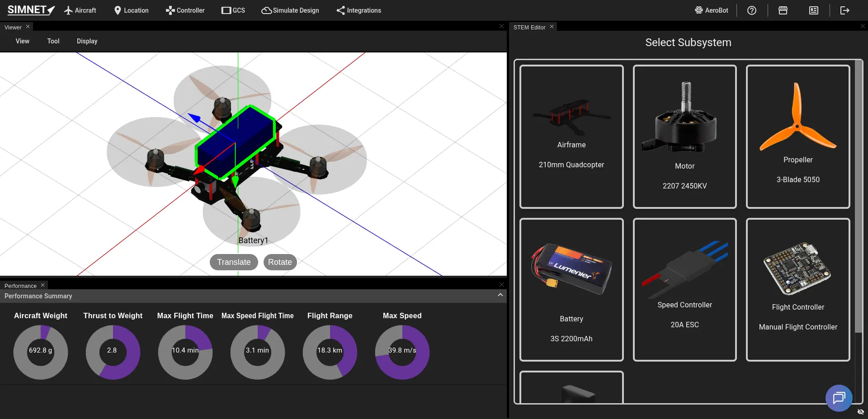Screen dimensions: 868x419
Task: Click the logout icon
Action: coord(844,10)
